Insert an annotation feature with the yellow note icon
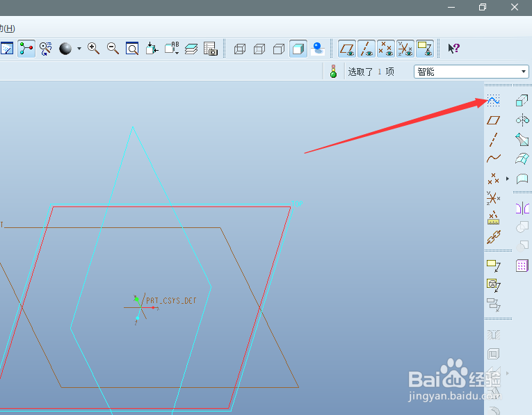Screen dimensions: 532x415 click(x=493, y=266)
